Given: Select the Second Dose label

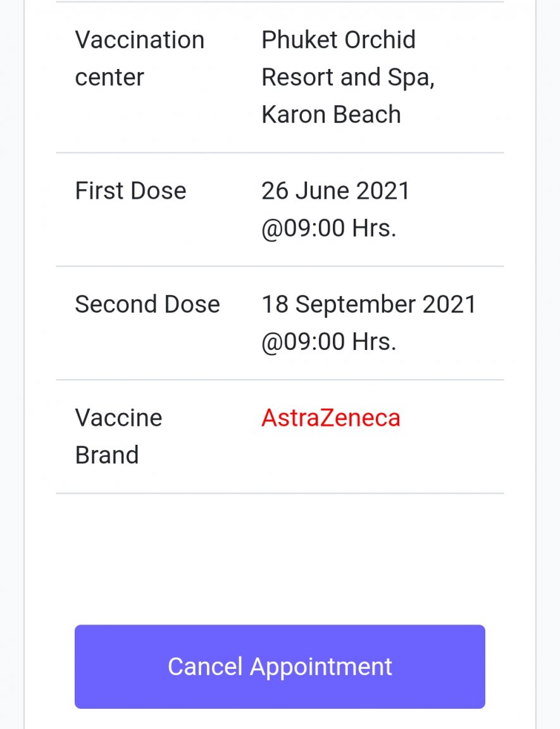Looking at the screenshot, I should pyautogui.click(x=147, y=304).
